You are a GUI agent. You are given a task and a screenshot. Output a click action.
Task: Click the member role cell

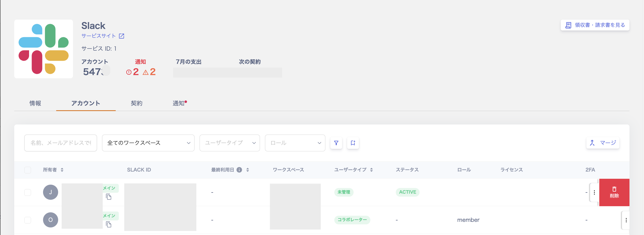(x=468, y=220)
